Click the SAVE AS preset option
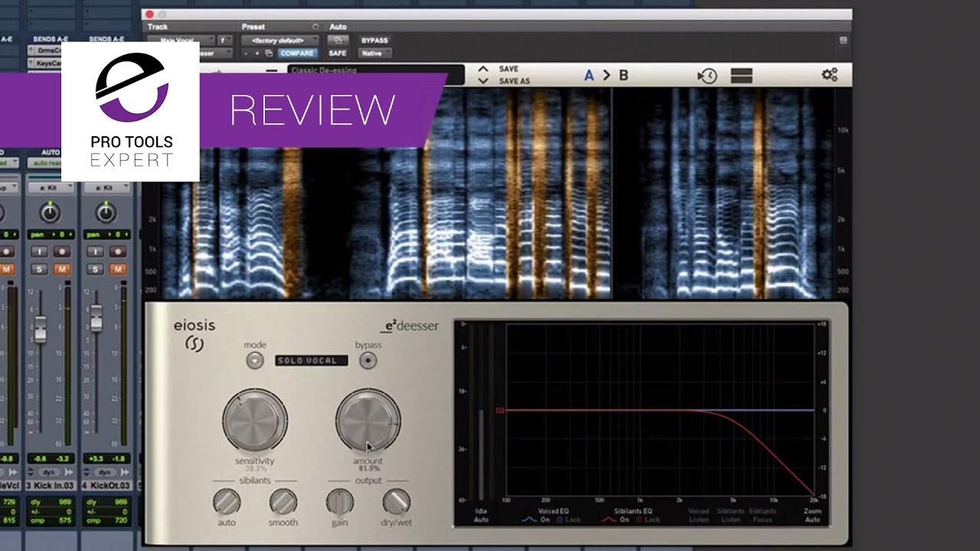980x551 pixels. coord(514,80)
